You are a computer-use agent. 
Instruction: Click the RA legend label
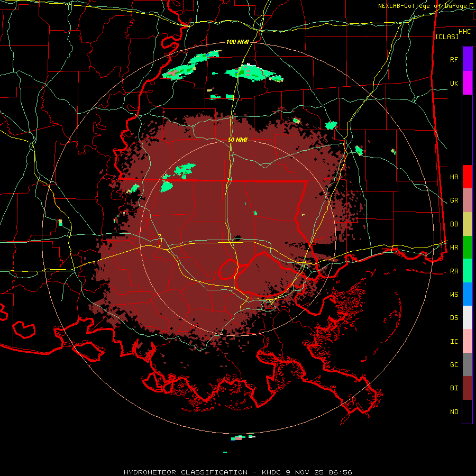[454, 271]
